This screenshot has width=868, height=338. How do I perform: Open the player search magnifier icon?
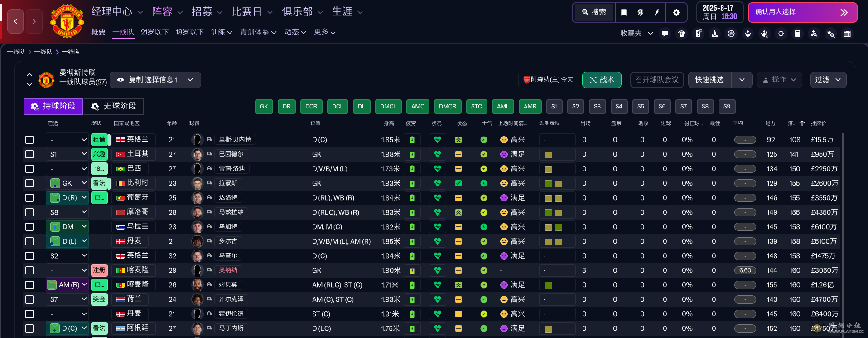pos(814,34)
